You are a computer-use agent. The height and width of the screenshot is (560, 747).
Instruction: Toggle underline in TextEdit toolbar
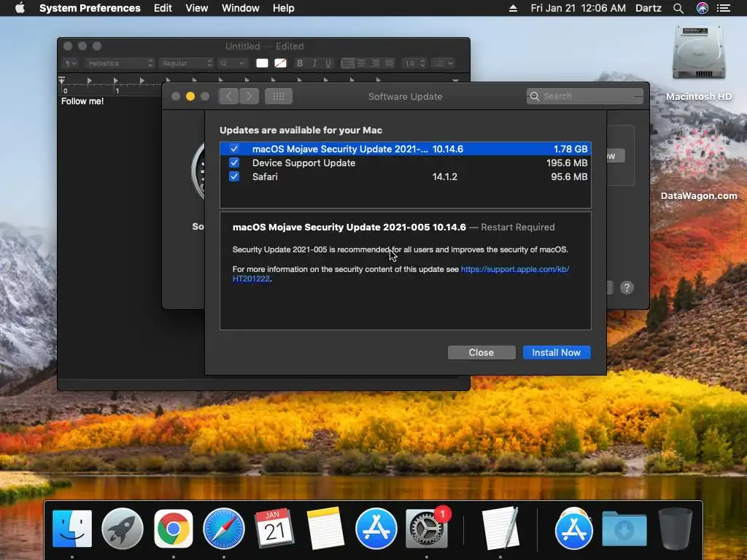pos(328,63)
